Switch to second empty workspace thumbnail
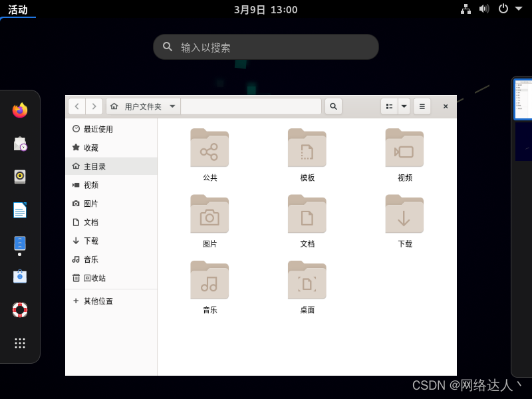Screen dimensions: 532x399 click(x=523, y=142)
